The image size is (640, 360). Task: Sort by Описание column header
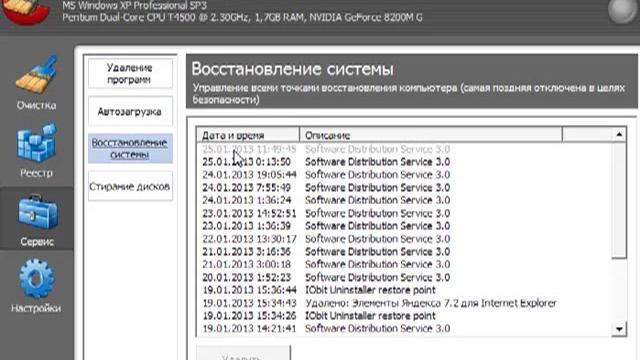tap(431, 135)
